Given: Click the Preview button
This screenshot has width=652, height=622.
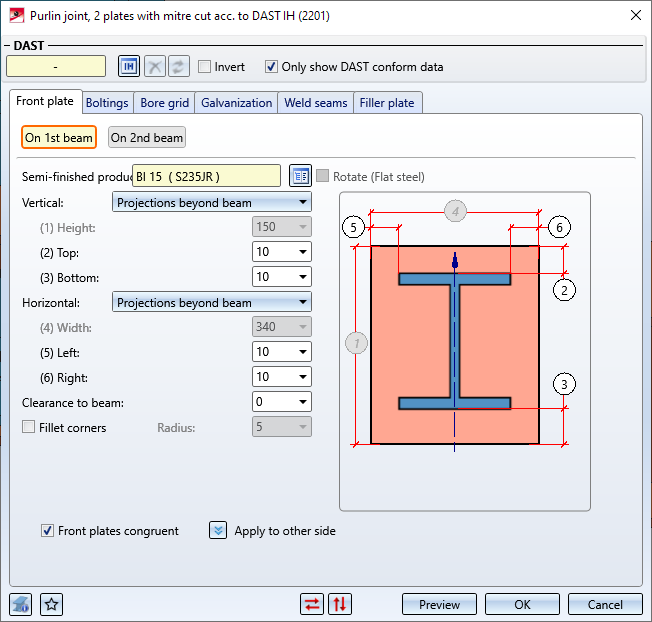Looking at the screenshot, I should pos(439,604).
